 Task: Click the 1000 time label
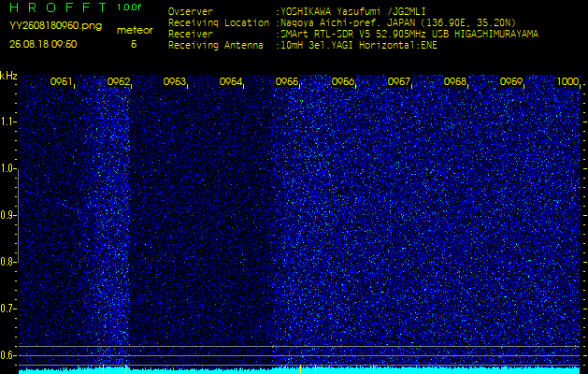coord(568,81)
